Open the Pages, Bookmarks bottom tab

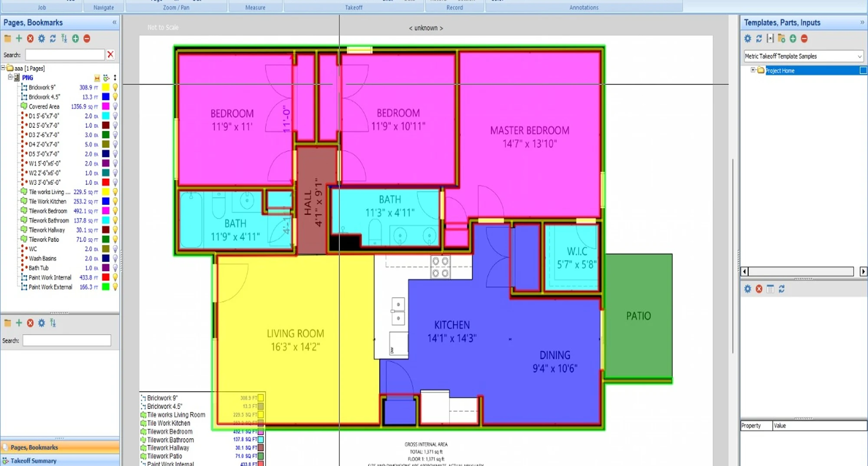coord(34,447)
